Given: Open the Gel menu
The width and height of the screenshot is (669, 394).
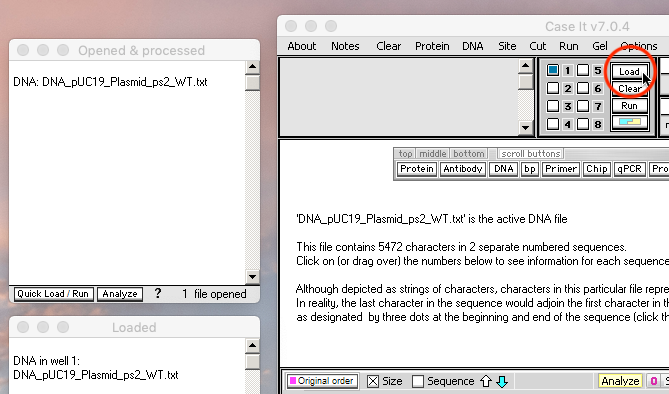Looking at the screenshot, I should click(x=599, y=46).
